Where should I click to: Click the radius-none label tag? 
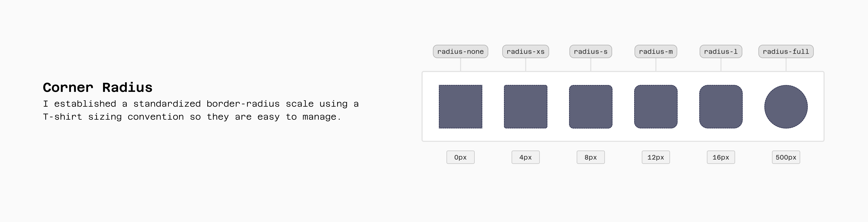tap(460, 51)
